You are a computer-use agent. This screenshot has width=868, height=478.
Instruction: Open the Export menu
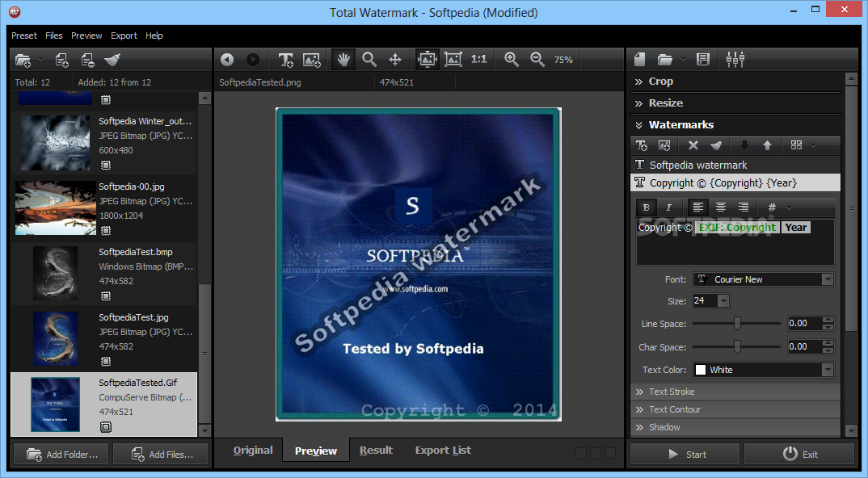coord(124,36)
